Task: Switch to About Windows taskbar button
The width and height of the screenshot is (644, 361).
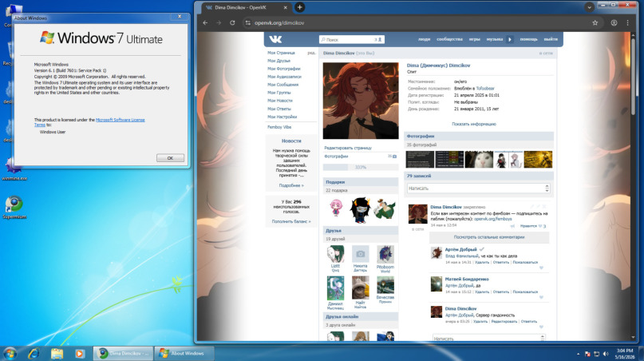Action: pos(184,353)
